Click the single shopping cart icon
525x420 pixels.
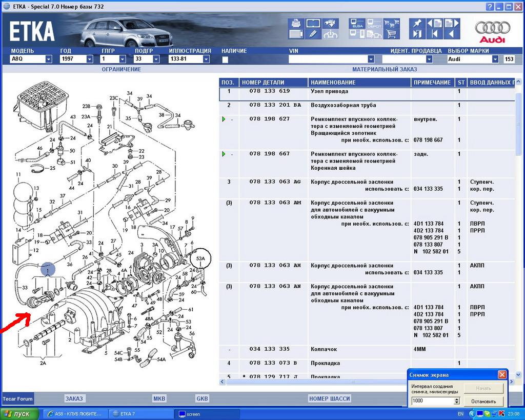392,34
